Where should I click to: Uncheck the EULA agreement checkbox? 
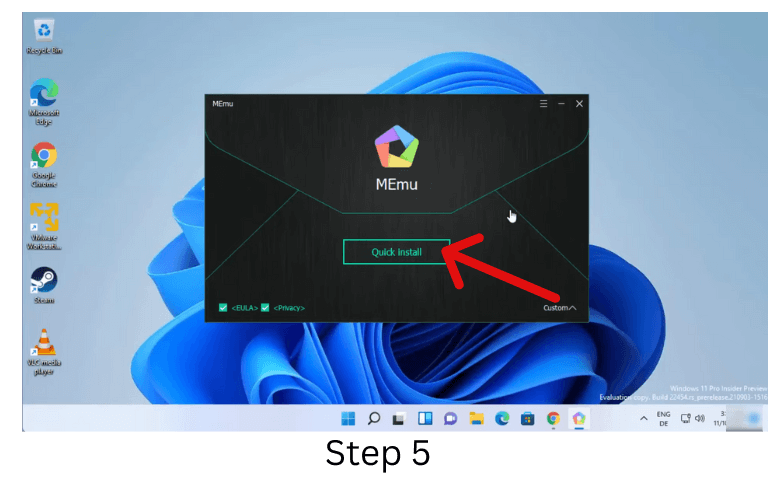tap(223, 308)
